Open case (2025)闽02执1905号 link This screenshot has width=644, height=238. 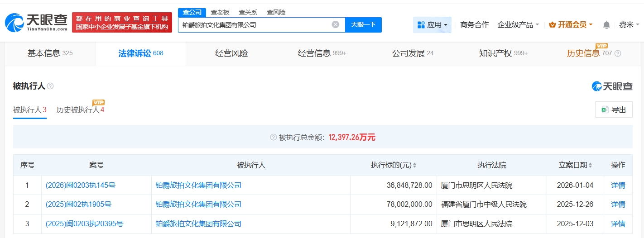(78, 205)
